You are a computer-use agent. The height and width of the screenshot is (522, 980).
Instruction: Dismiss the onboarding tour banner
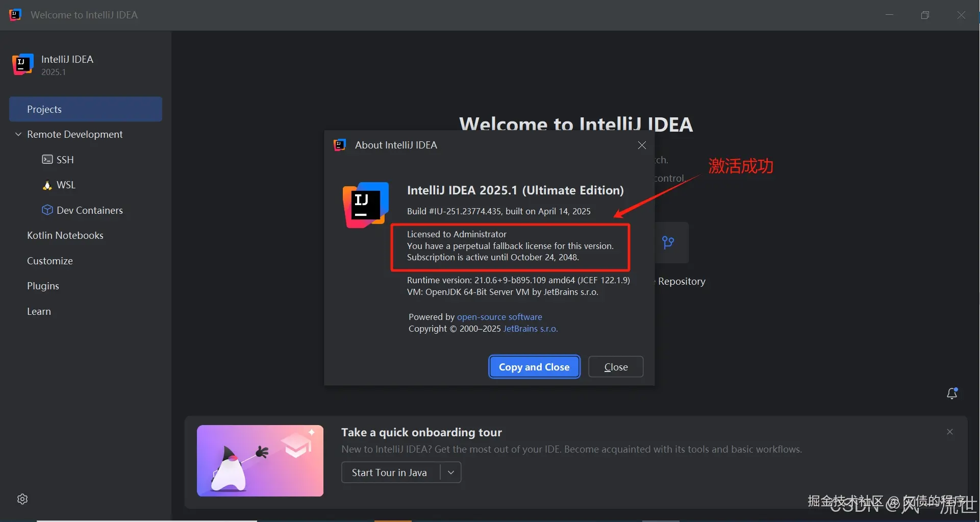tap(949, 432)
